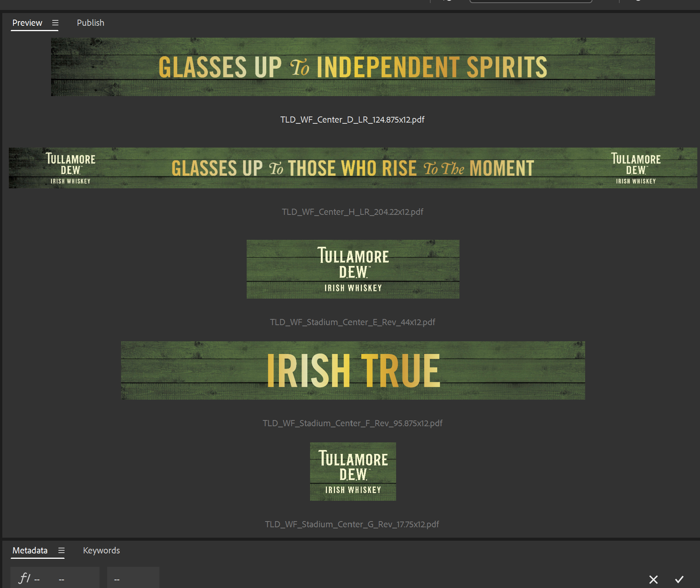The height and width of the screenshot is (588, 700).
Task: Switch to the Metadata tab
Action: [x=30, y=550]
